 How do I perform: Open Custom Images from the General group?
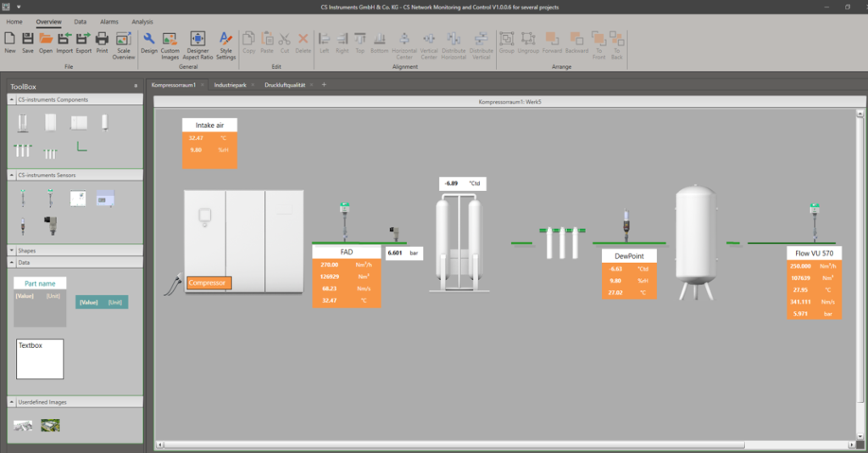tap(170, 39)
